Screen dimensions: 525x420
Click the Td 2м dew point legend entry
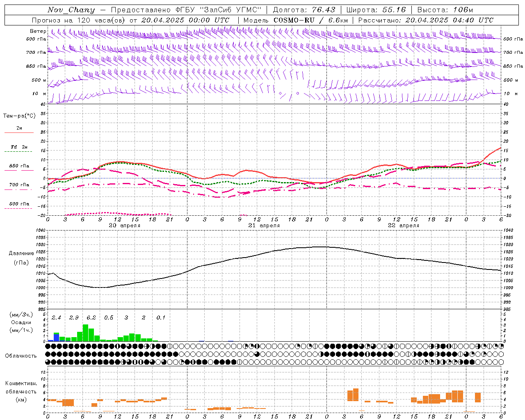tap(19, 147)
